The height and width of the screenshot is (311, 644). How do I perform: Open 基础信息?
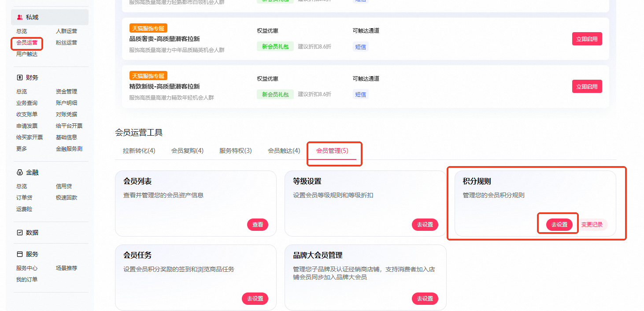tap(67, 137)
